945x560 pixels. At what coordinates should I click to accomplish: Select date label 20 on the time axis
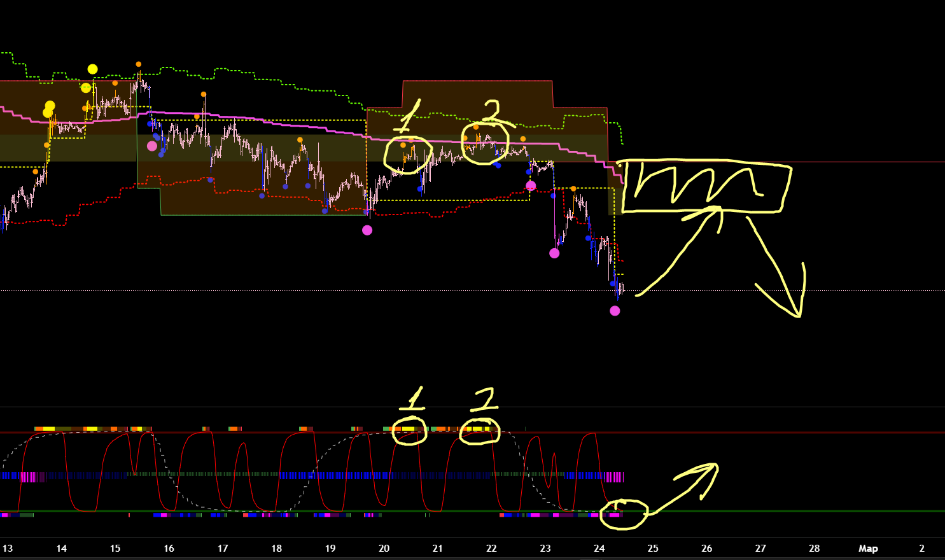tap(384, 549)
